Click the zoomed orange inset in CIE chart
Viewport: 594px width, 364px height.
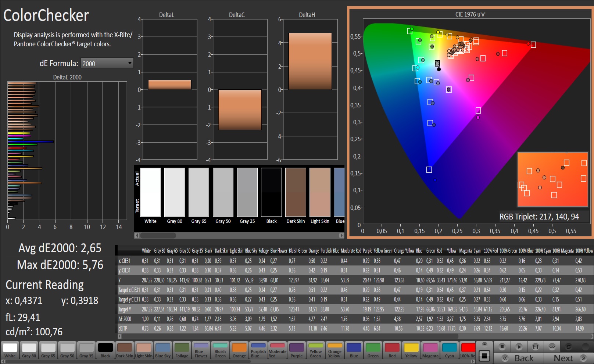pyautogui.click(x=553, y=179)
